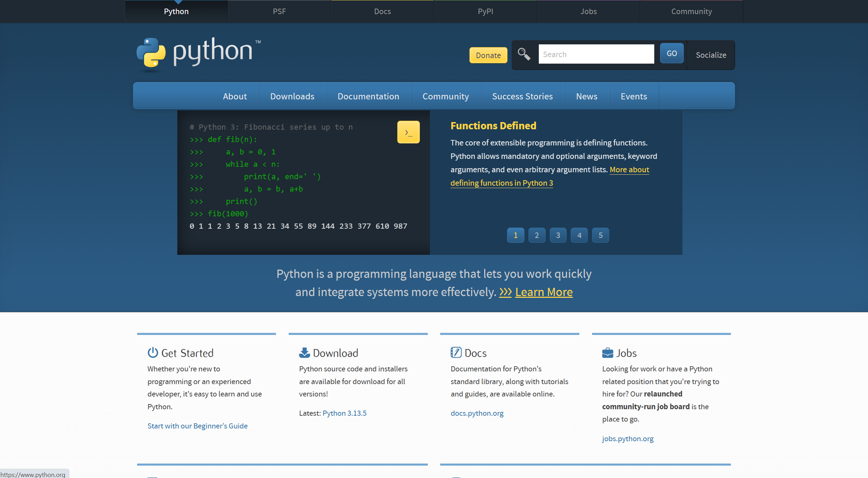
Task: Select carousel slide 5
Action: point(600,235)
